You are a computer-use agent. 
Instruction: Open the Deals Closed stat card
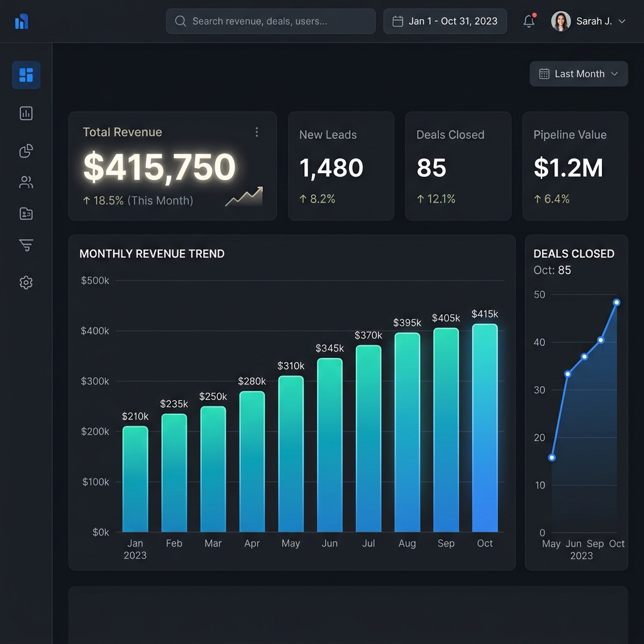[x=458, y=166]
